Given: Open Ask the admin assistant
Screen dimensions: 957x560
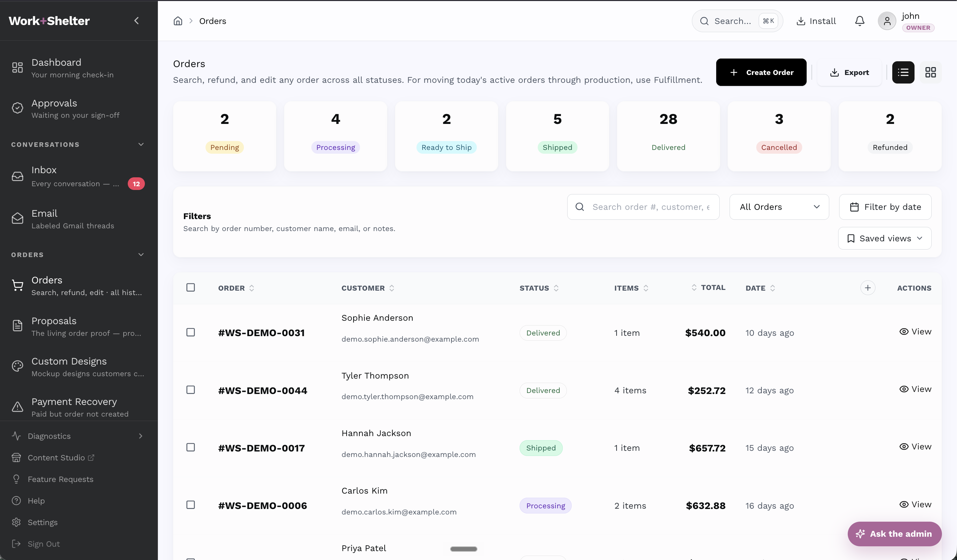Looking at the screenshot, I should pos(894,534).
